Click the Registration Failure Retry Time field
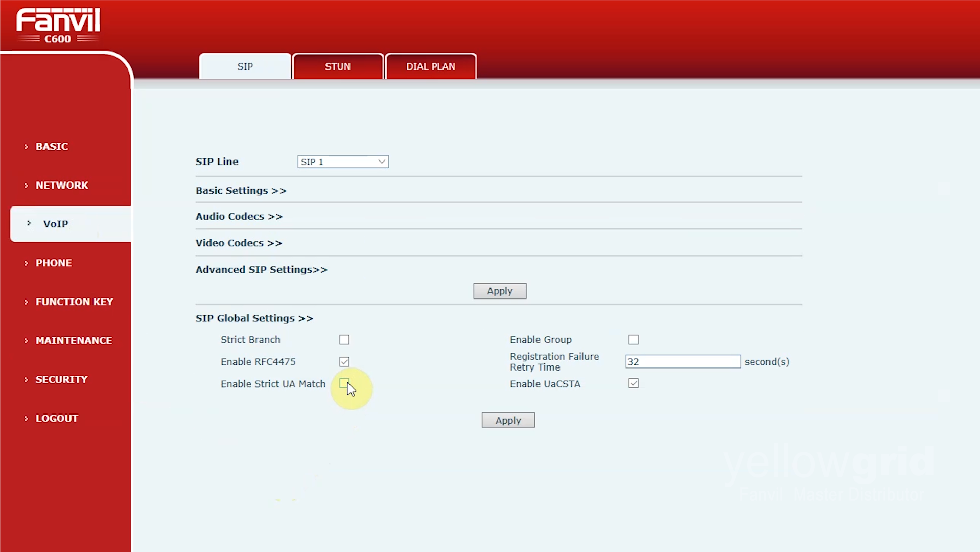This screenshot has width=980, height=552. [x=683, y=362]
